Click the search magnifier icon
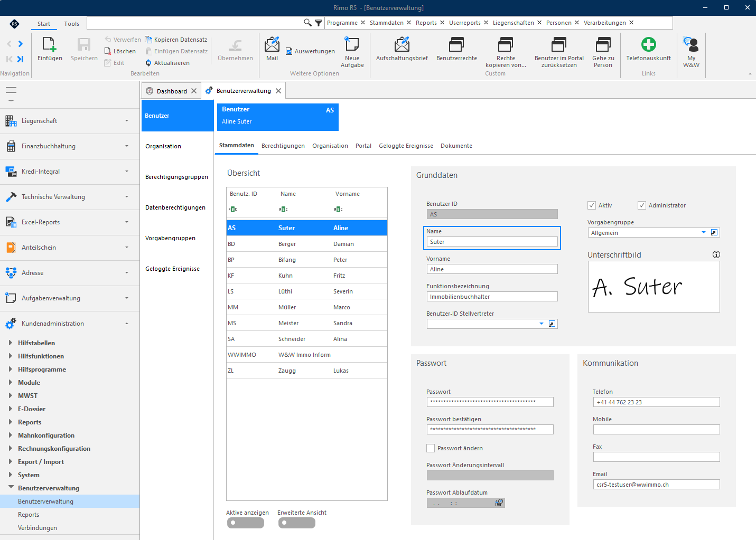Screen dimensions: 756x540 pos(307,23)
